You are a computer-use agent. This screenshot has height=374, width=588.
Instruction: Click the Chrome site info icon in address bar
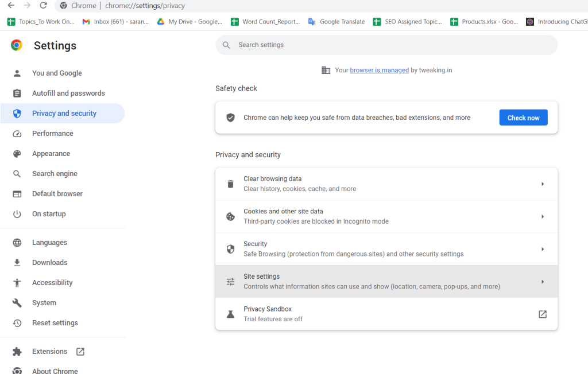pyautogui.click(x=63, y=6)
